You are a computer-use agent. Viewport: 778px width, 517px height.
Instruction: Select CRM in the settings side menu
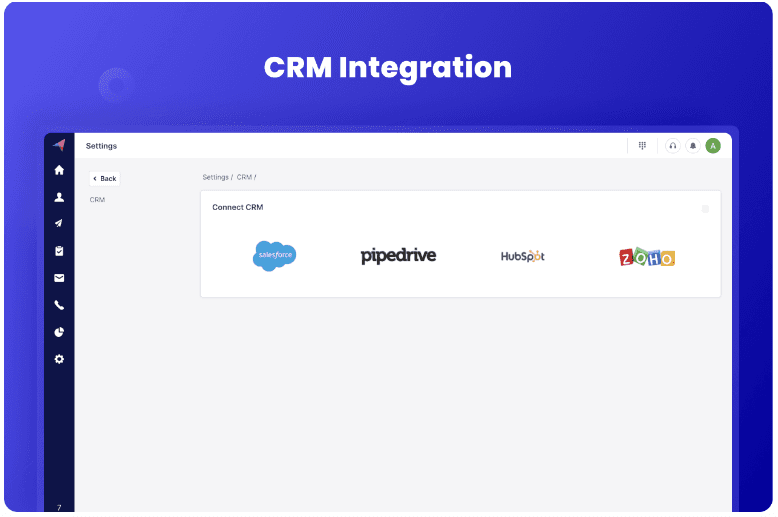[x=97, y=199]
